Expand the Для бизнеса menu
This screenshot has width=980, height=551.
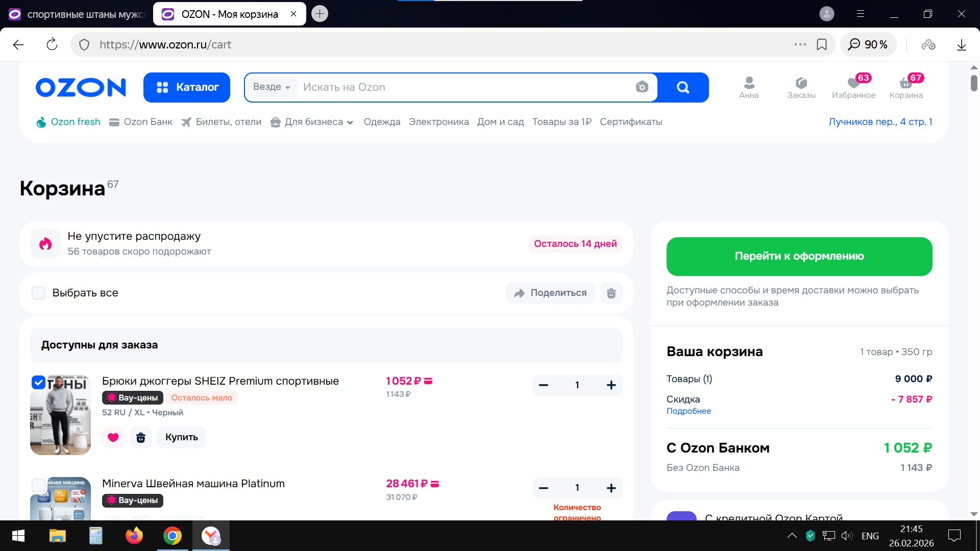312,122
